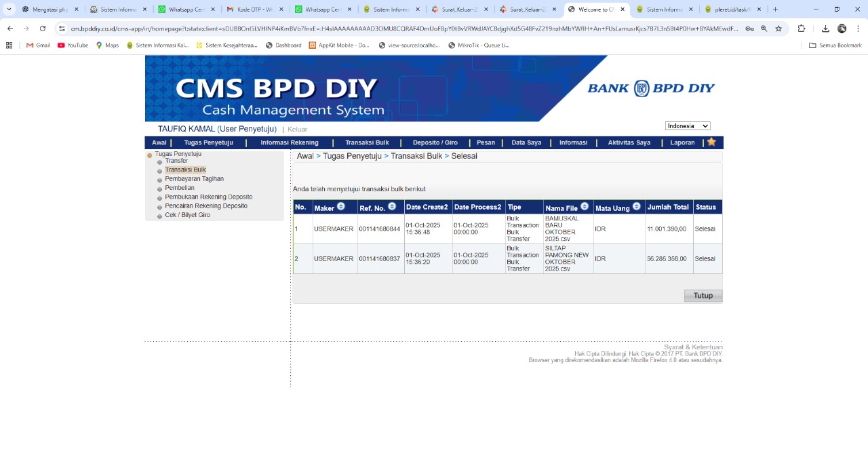Screen dimensions: 868x470
Task: Click the Keluar logout link
Action: [x=297, y=130]
